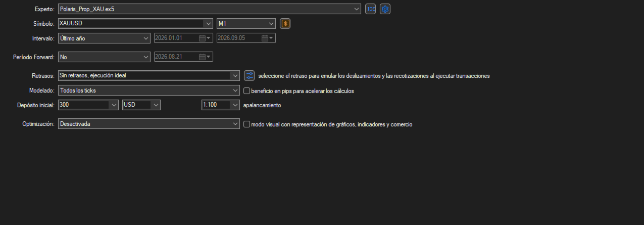Click the Polaris_Prop_XAU.ex5 expert name
The width and height of the screenshot is (644, 225).
click(x=87, y=9)
